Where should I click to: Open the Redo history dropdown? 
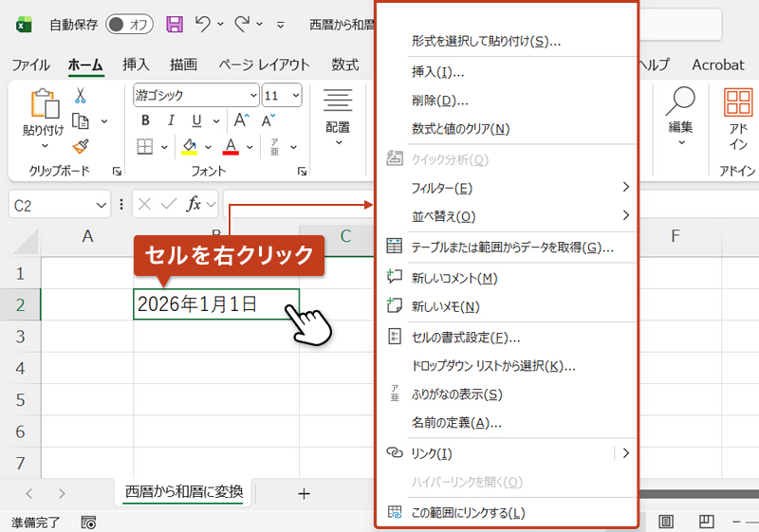259,24
